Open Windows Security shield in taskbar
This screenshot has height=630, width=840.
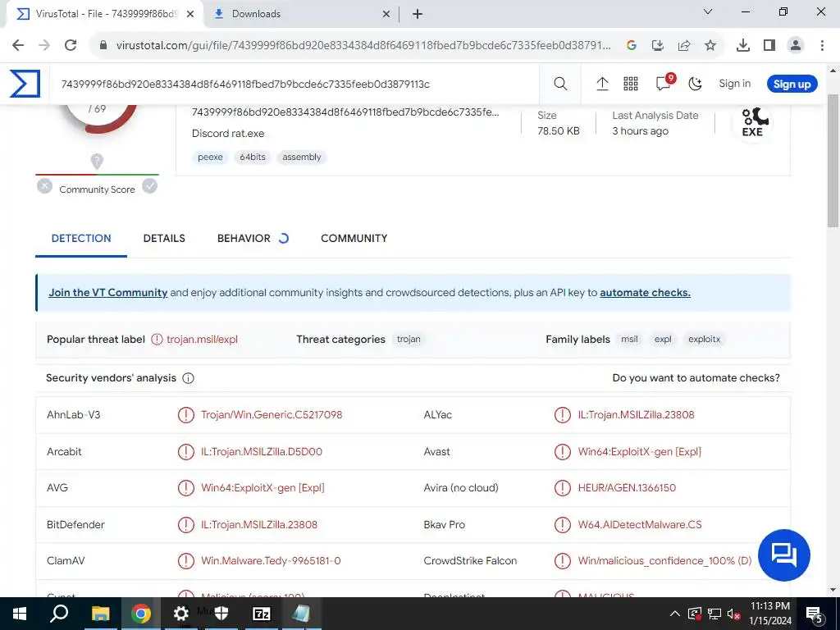click(221, 614)
